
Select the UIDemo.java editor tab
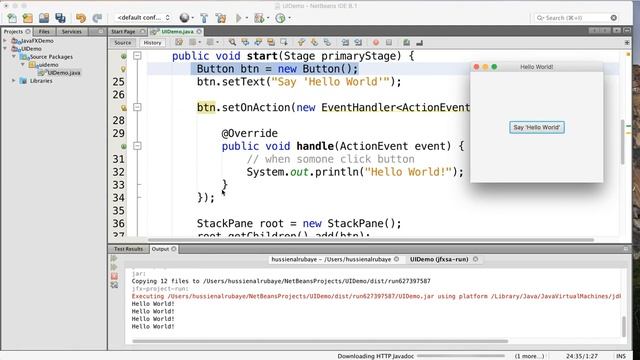(177, 31)
